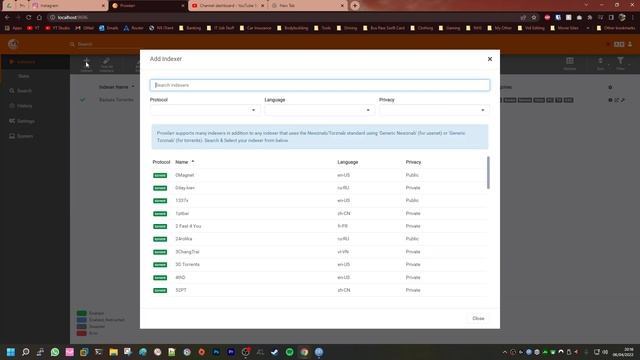Screen dimensions: 640x360
Task: Open Windows Start menu
Action: (11, 352)
